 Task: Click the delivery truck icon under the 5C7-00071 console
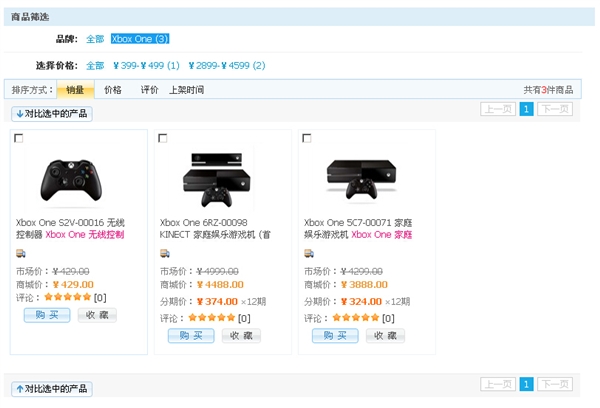(x=309, y=253)
